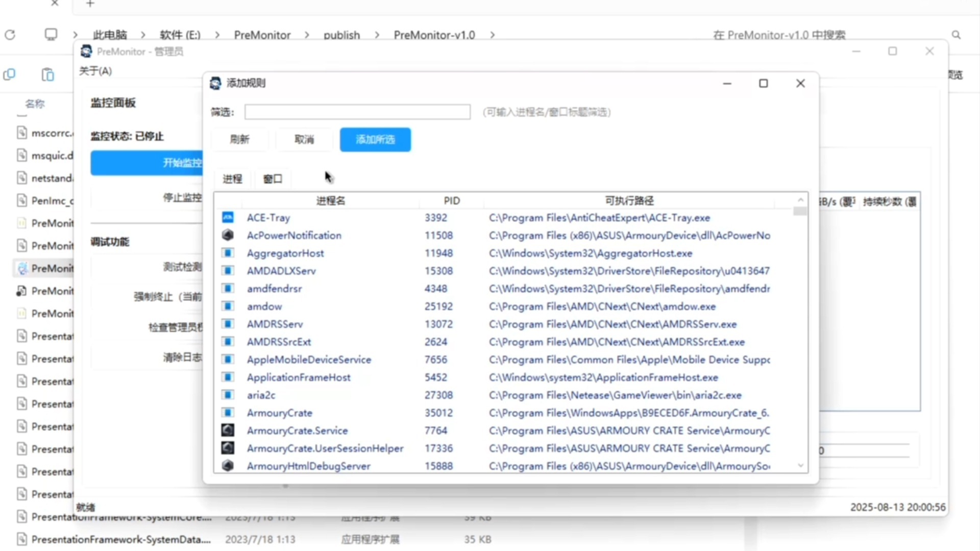Click the process list scroll-up arrow
This screenshot has width=980, height=551.
(800, 199)
